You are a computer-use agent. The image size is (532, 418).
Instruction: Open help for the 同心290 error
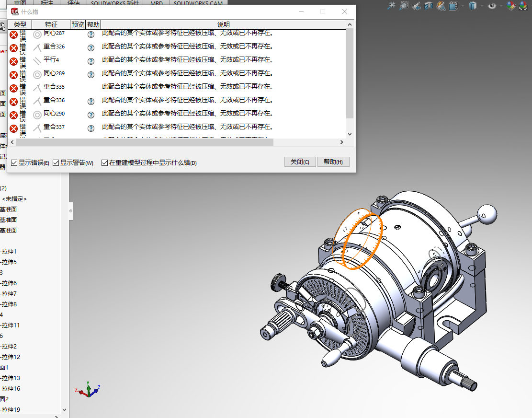click(x=91, y=115)
